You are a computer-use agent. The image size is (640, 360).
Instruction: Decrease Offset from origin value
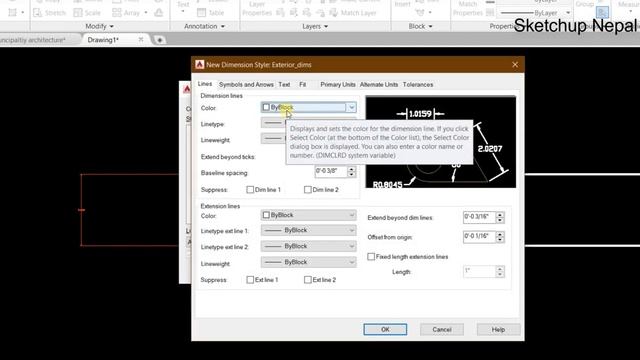point(500,240)
